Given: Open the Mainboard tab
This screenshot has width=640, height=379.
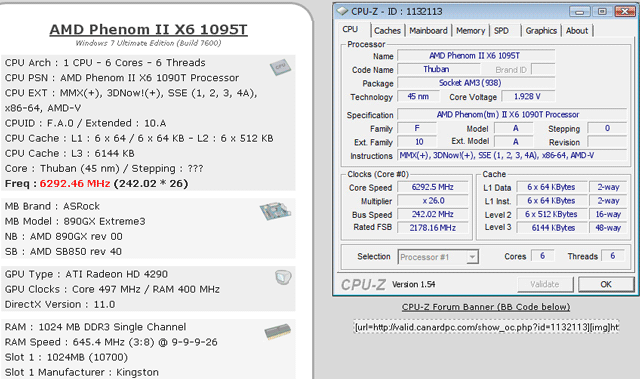Looking at the screenshot, I should (x=428, y=31).
